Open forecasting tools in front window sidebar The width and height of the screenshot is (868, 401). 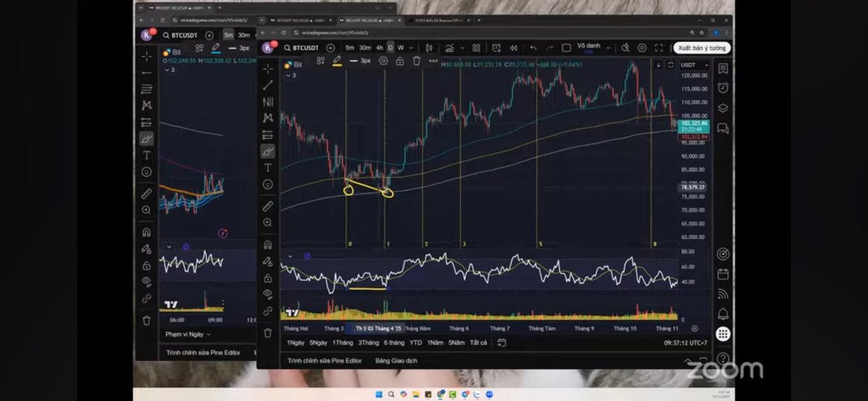(268, 134)
